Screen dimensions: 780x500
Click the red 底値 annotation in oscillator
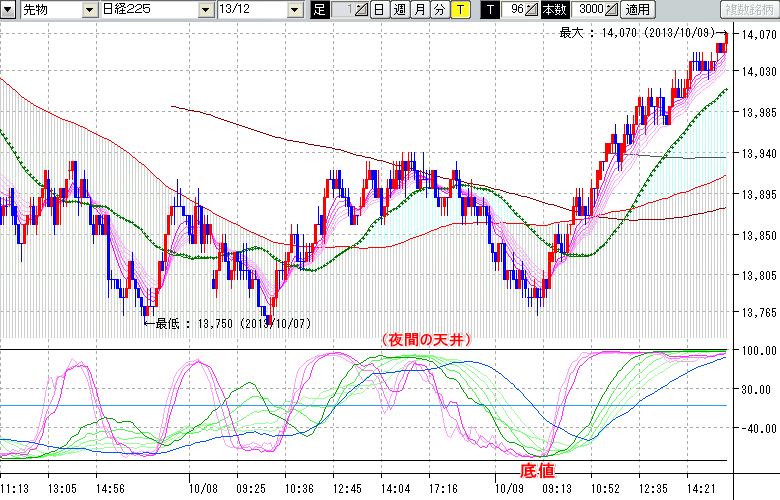[x=534, y=468]
